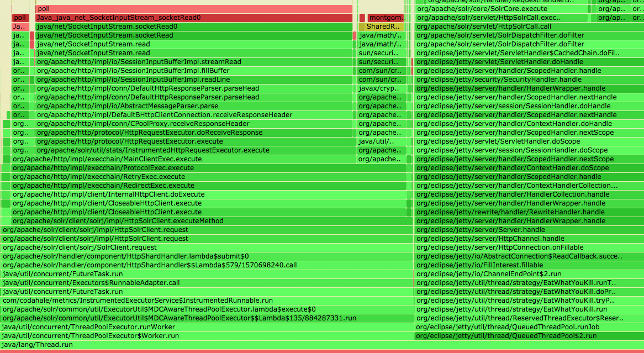Click ThreadPoolExecutor$Worker.run frame
Viewport: 644px width, 353px height.
click(x=207, y=336)
